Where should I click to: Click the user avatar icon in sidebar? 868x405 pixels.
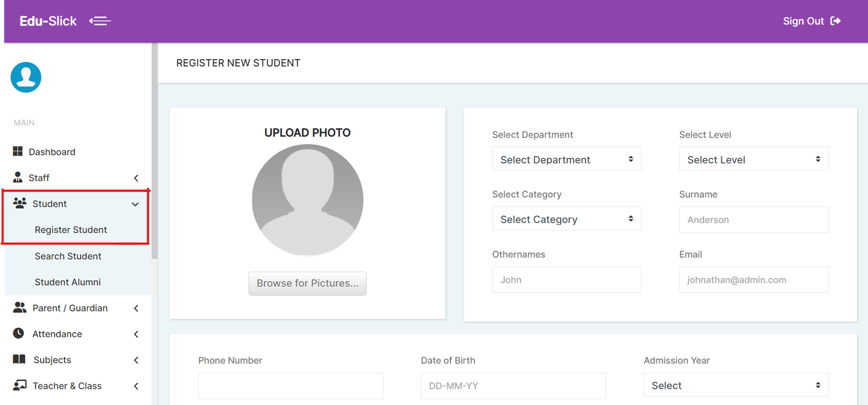[x=26, y=78]
